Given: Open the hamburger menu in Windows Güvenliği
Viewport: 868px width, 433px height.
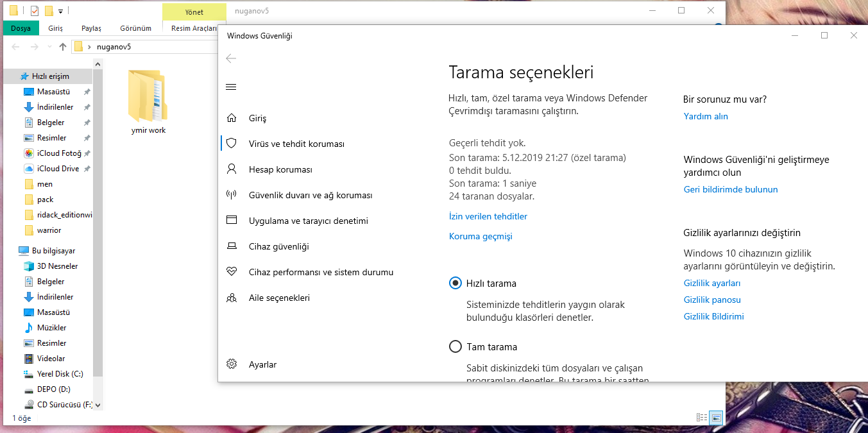Looking at the screenshot, I should [x=232, y=87].
